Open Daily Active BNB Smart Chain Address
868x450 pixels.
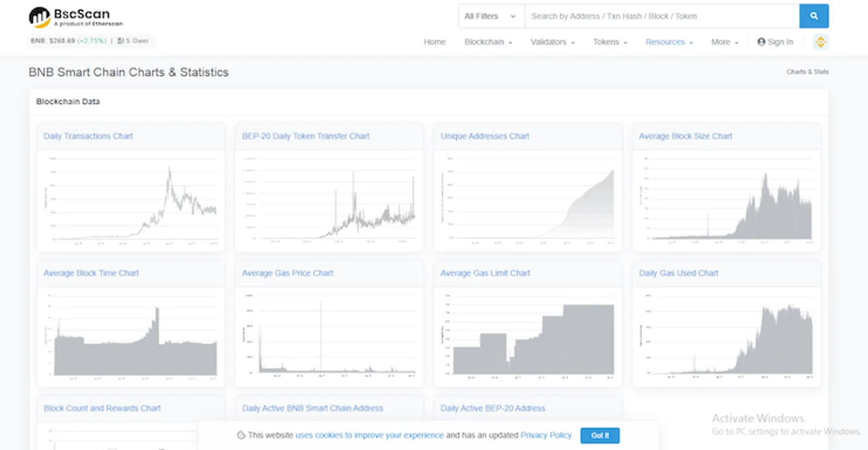[x=312, y=408]
